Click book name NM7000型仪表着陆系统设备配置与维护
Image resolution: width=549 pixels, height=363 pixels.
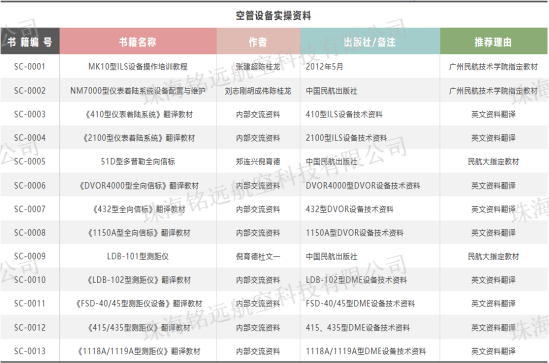tap(138, 91)
